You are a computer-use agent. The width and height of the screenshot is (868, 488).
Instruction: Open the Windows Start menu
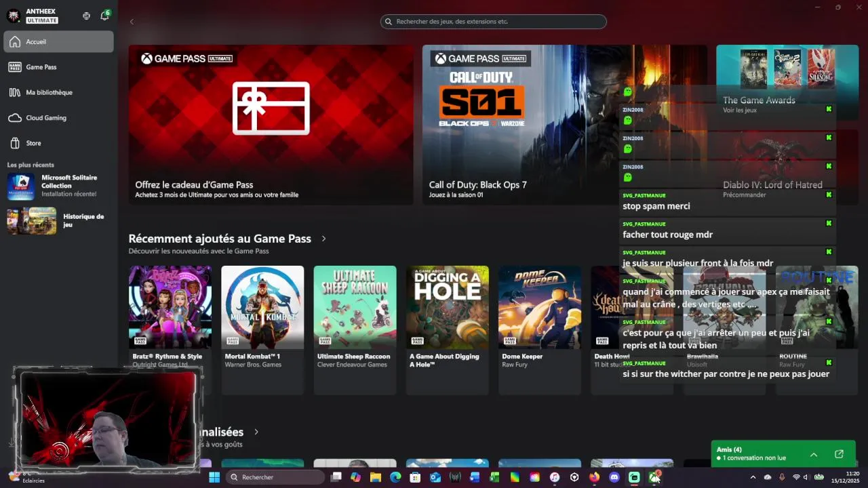(214, 477)
